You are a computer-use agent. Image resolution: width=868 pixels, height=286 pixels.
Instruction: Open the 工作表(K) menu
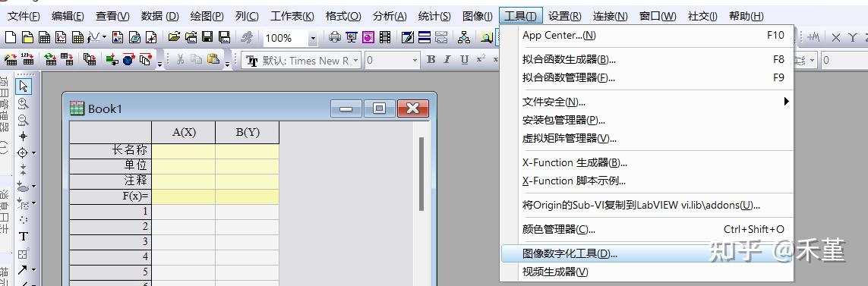[x=292, y=17]
